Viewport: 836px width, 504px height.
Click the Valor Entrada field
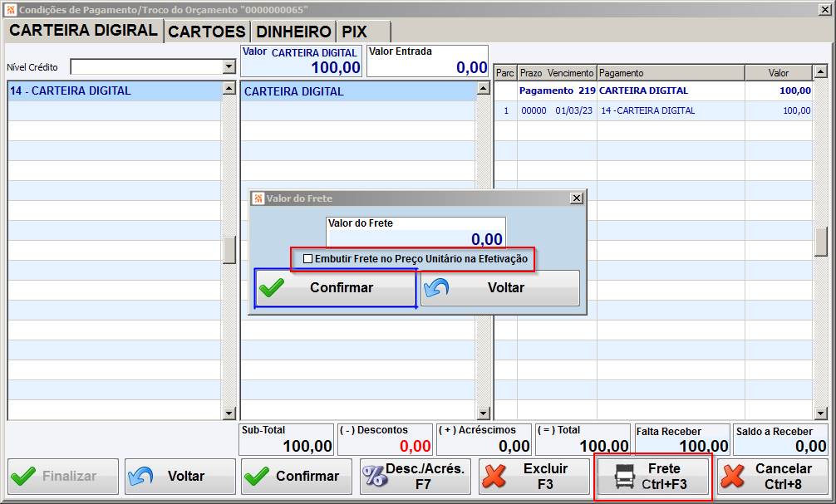click(x=428, y=61)
